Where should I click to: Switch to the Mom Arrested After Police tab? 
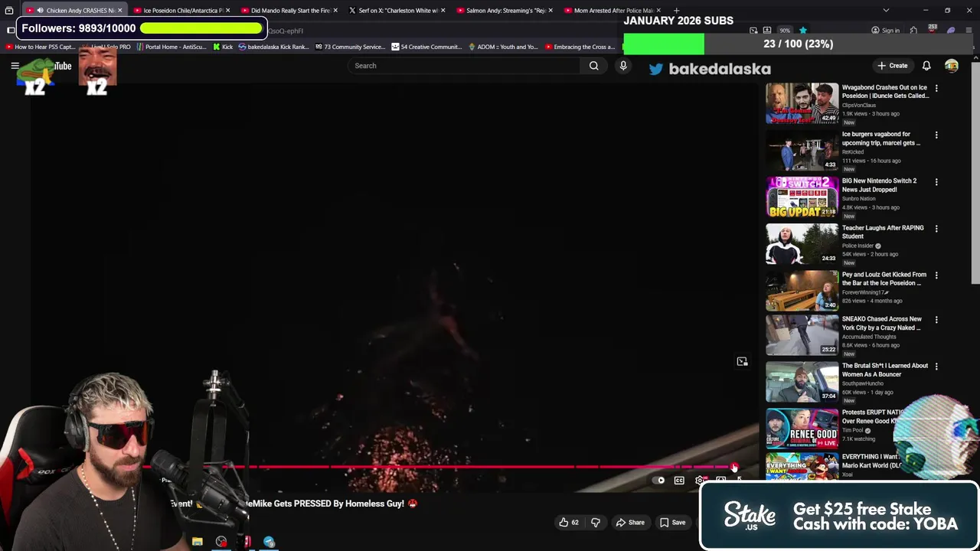point(611,11)
